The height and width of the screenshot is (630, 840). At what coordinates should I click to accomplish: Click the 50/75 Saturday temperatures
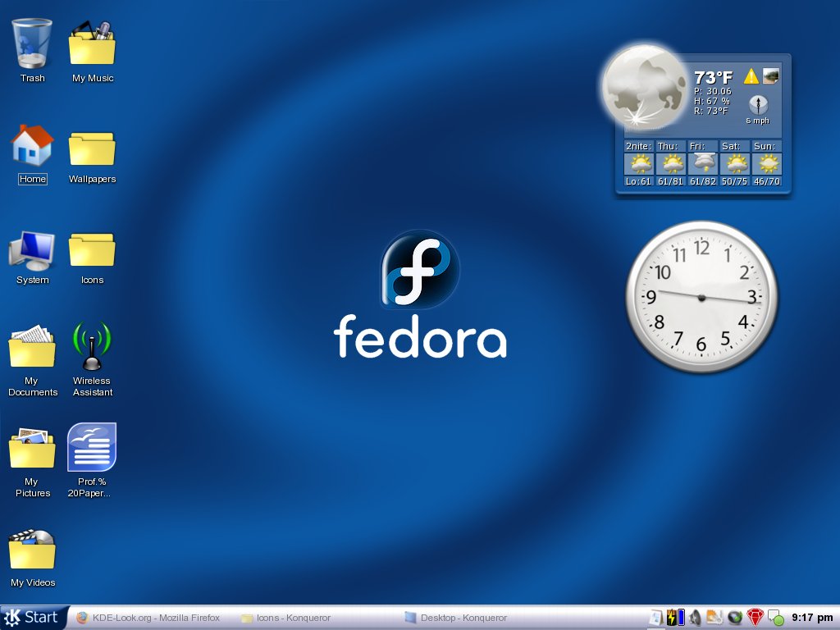[734, 181]
